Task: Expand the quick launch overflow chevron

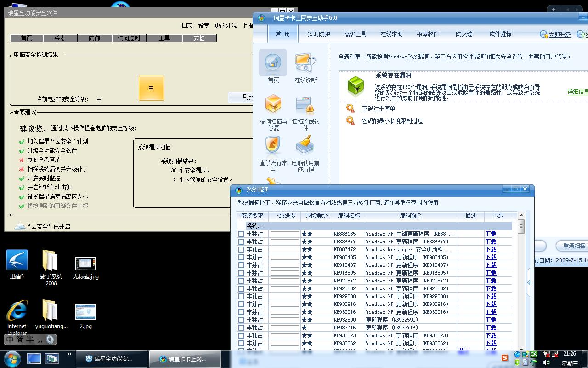Action: point(70,354)
